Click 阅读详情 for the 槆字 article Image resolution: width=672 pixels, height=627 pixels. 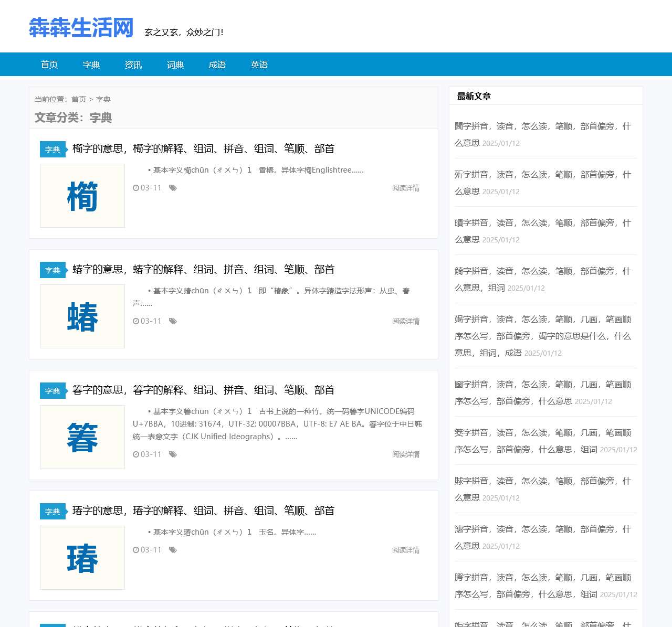pos(405,188)
